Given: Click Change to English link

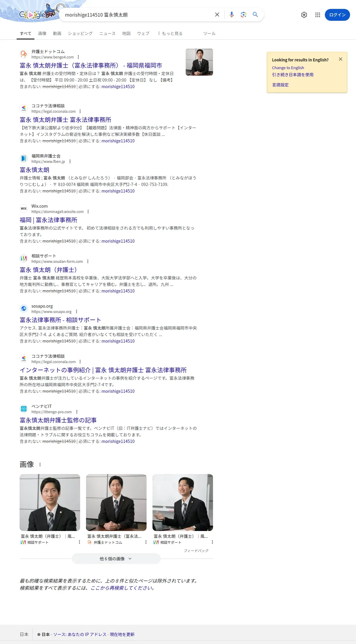Looking at the screenshot, I should point(288,68).
